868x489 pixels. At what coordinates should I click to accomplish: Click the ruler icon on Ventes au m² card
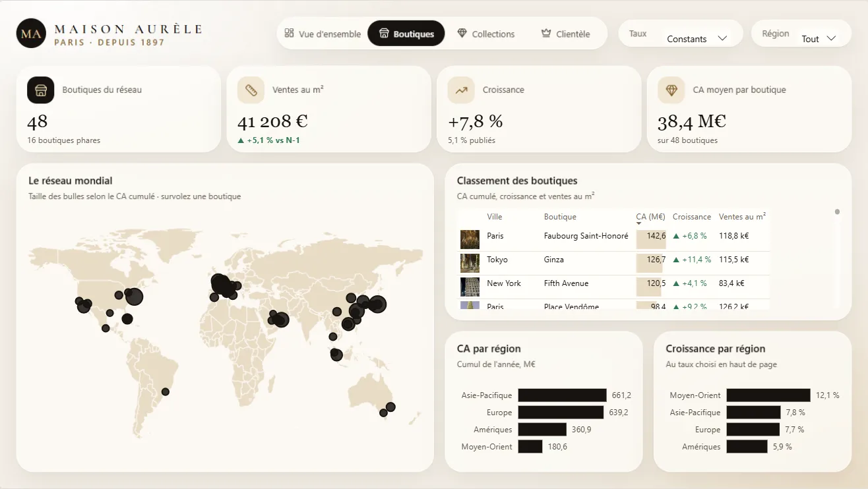(251, 90)
